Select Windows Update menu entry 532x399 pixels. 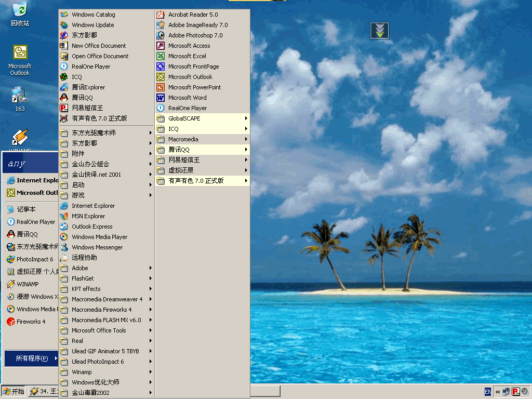92,25
